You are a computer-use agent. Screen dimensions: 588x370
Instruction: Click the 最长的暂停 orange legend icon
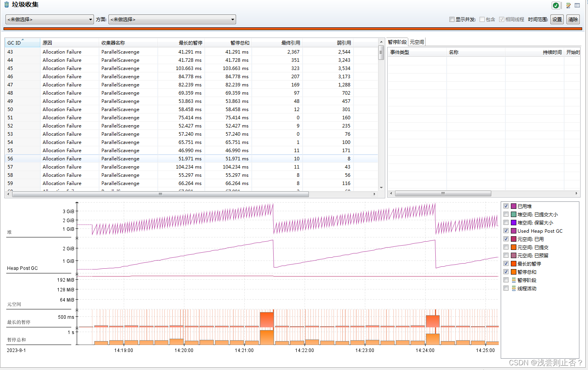(x=513, y=263)
